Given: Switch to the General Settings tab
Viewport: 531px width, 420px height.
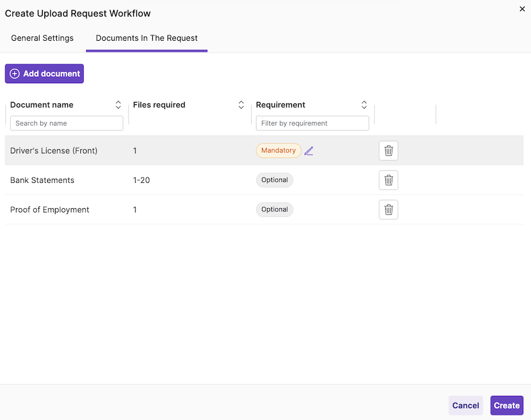Looking at the screenshot, I should pyautogui.click(x=42, y=38).
